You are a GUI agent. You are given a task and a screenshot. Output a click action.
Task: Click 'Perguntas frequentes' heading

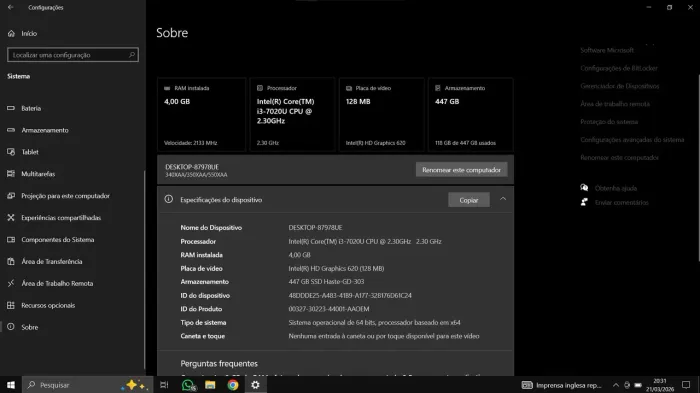pyautogui.click(x=219, y=364)
